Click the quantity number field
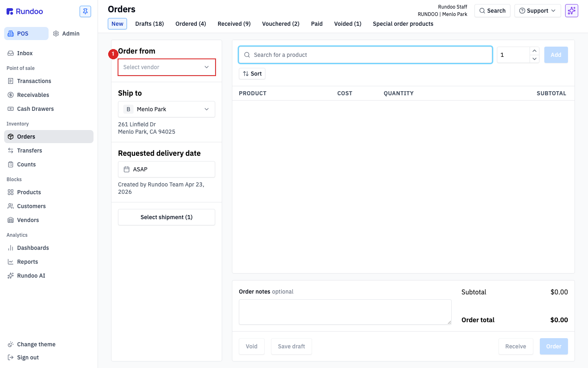 point(513,55)
